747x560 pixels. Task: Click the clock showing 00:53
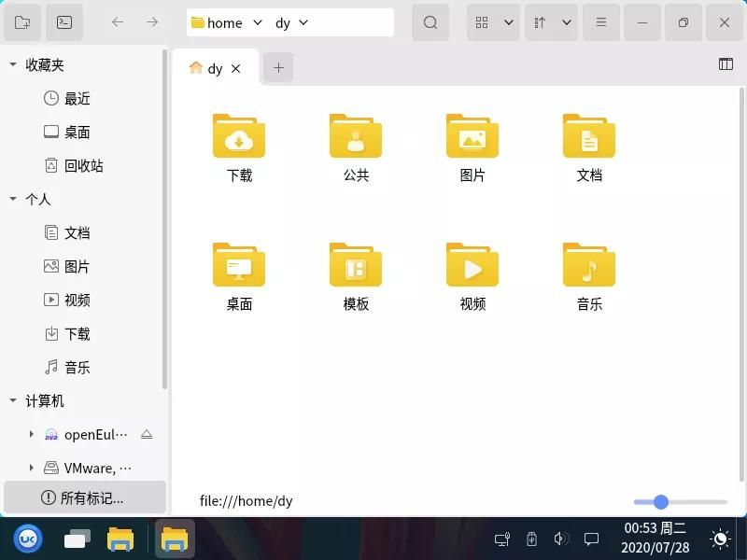(x=655, y=539)
